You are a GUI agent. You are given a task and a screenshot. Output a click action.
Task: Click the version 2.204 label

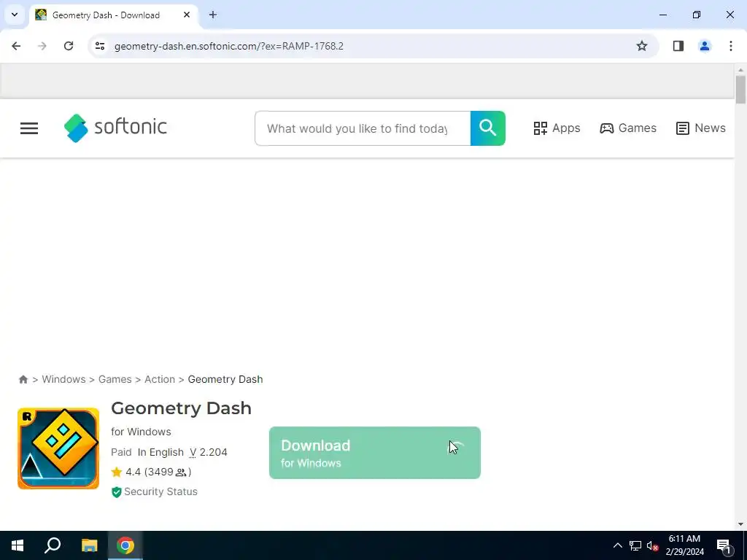coord(208,452)
